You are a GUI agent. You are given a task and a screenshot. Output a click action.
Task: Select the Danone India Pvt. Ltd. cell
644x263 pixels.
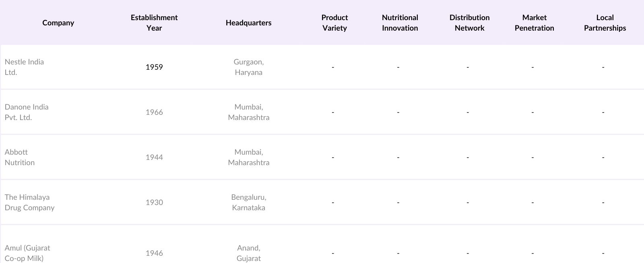click(x=27, y=112)
